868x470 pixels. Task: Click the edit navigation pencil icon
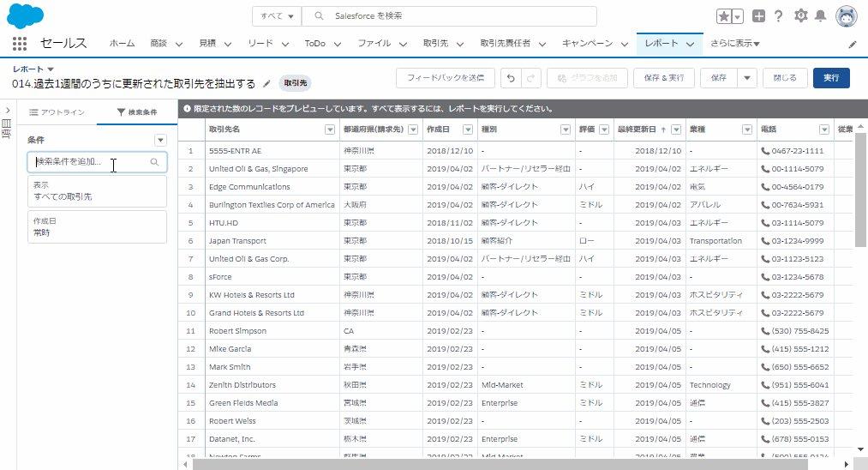(x=853, y=45)
